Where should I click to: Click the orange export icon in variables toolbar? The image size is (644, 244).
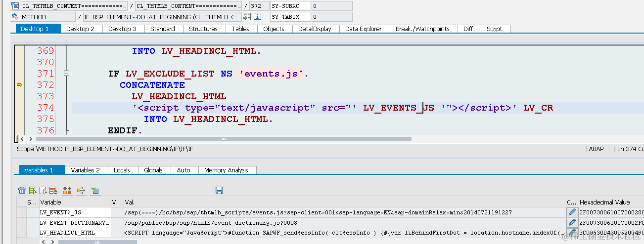click(x=81, y=190)
